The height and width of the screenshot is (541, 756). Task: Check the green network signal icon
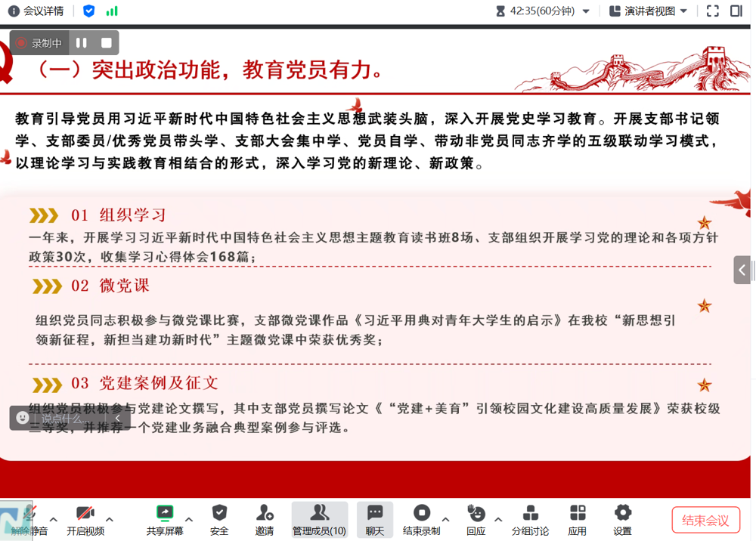[112, 11]
